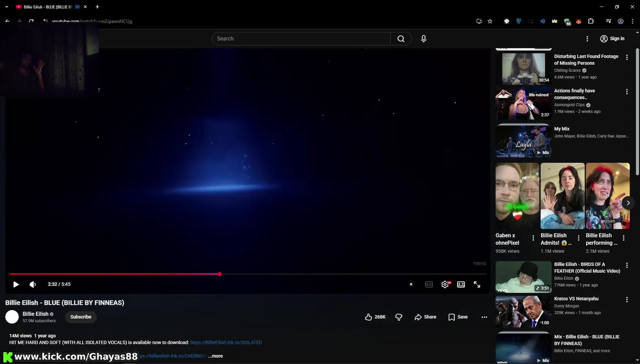Open options for Disturbing Last Found Footage
This screenshot has height=364, width=640.
(627, 58)
